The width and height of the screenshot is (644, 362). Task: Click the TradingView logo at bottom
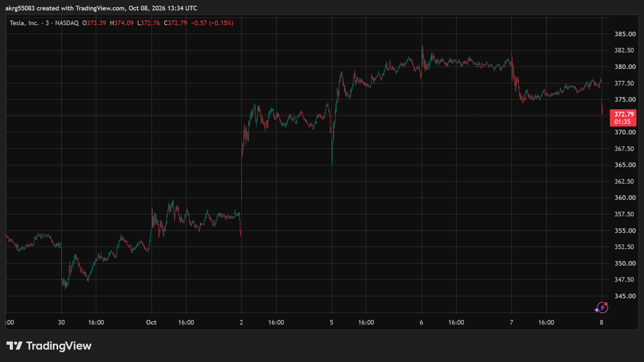point(49,346)
